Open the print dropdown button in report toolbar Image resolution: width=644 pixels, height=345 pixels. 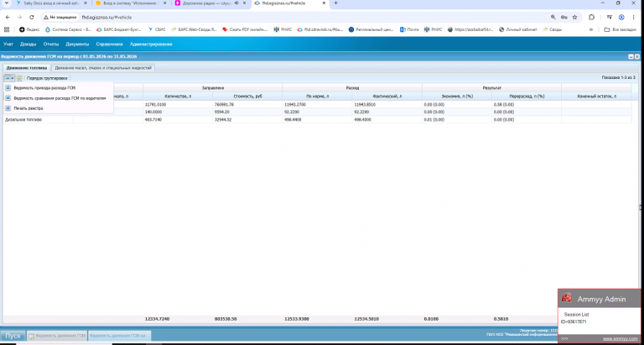click(x=9, y=78)
